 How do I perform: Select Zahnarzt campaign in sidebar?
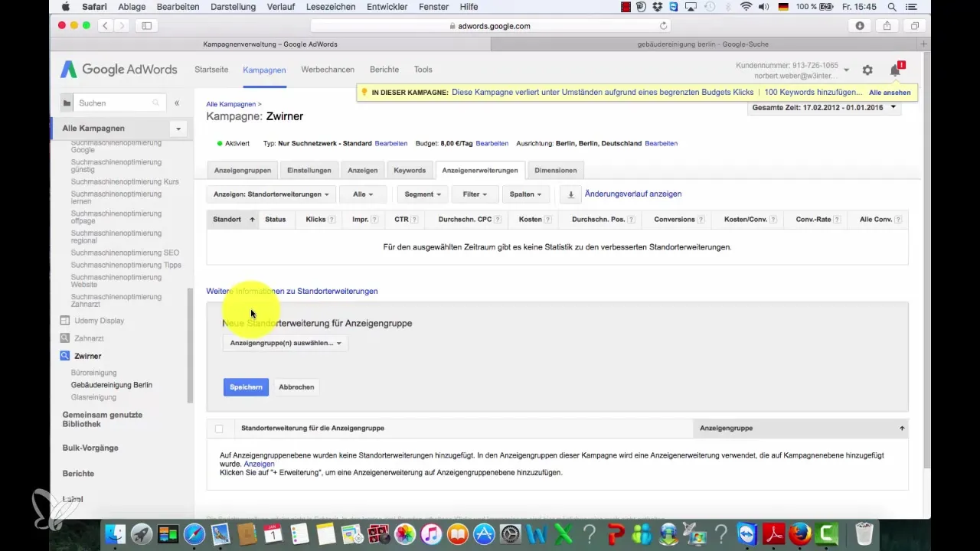pyautogui.click(x=89, y=337)
